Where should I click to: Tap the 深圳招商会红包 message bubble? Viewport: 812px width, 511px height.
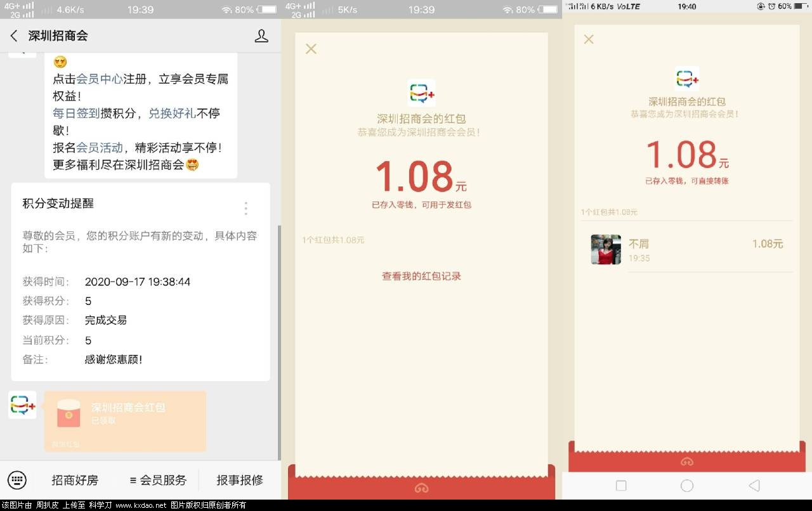(x=125, y=421)
